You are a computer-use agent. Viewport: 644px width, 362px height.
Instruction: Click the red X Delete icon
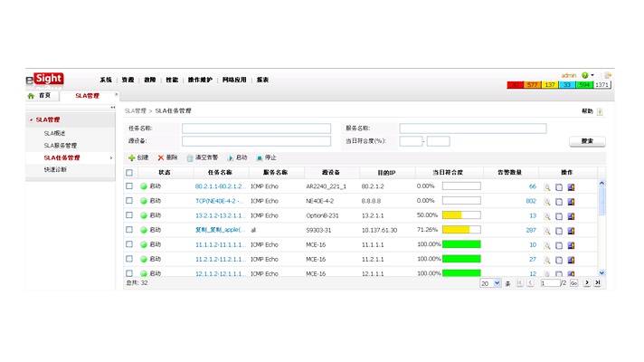[161, 157]
